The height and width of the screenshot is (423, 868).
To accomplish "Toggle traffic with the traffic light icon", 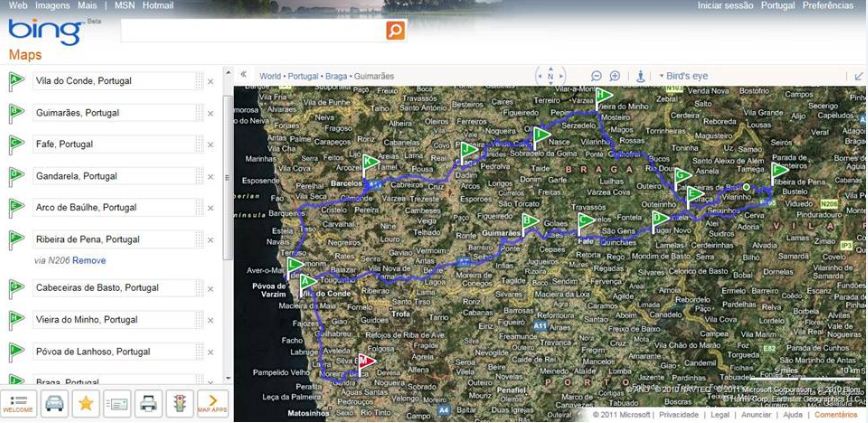I will (180, 403).
